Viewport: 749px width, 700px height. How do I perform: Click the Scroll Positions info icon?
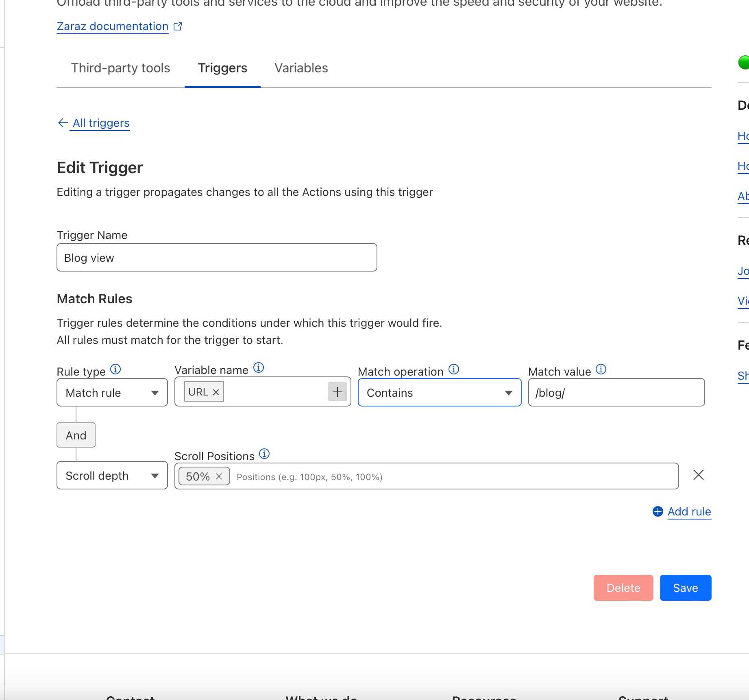pyautogui.click(x=264, y=454)
